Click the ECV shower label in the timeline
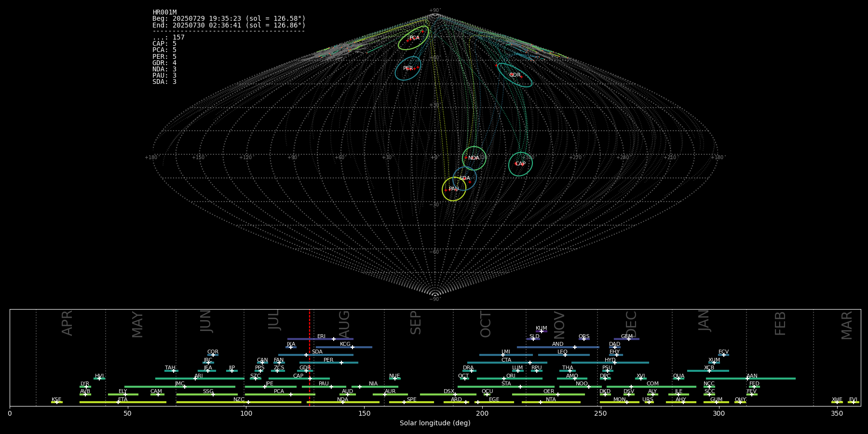Image resolution: width=868 pixels, height=434 pixels. coord(723,352)
